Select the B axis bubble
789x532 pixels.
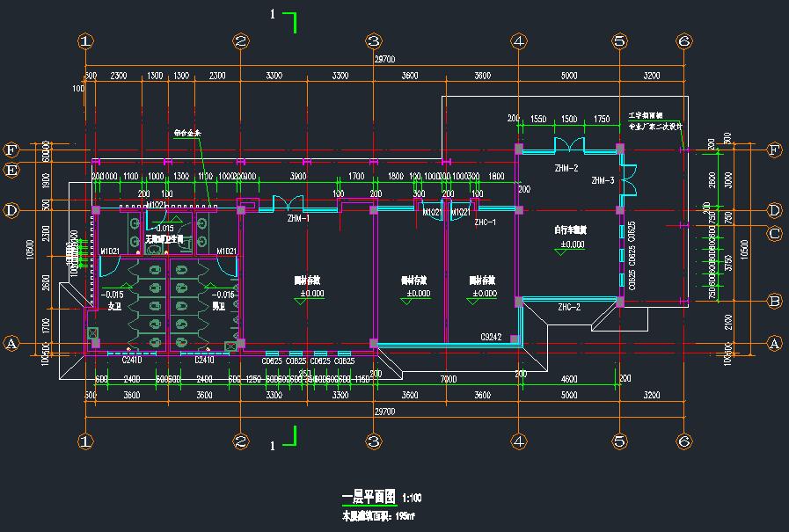click(775, 302)
